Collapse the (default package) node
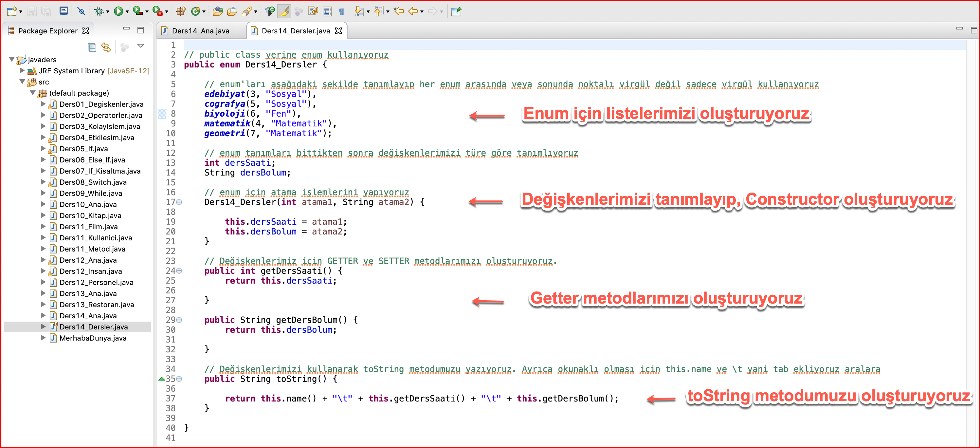 point(33,92)
